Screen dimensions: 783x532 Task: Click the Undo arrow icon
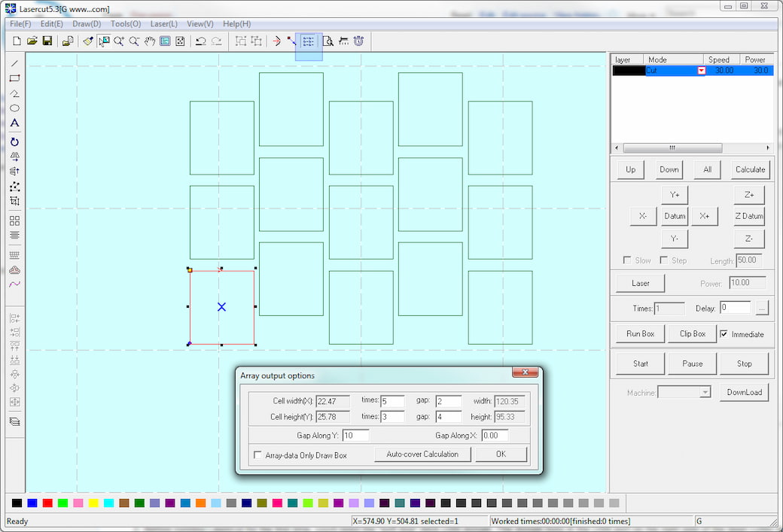point(200,41)
